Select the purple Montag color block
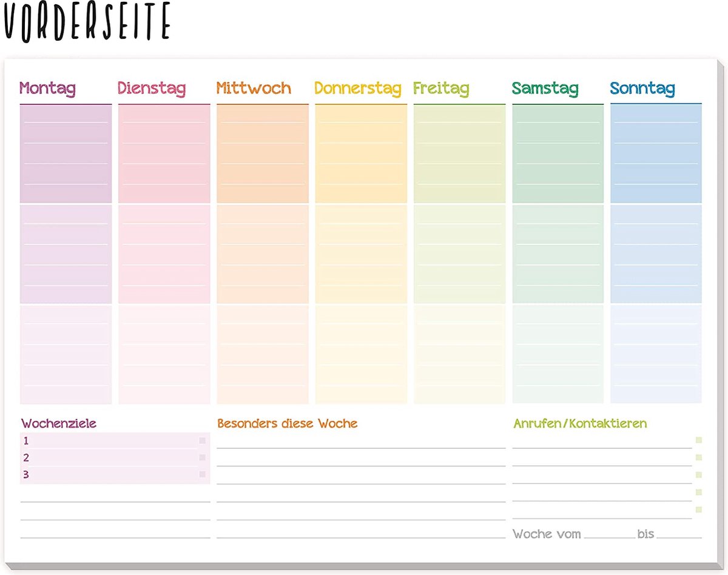The height and width of the screenshot is (575, 728). pyautogui.click(x=66, y=152)
